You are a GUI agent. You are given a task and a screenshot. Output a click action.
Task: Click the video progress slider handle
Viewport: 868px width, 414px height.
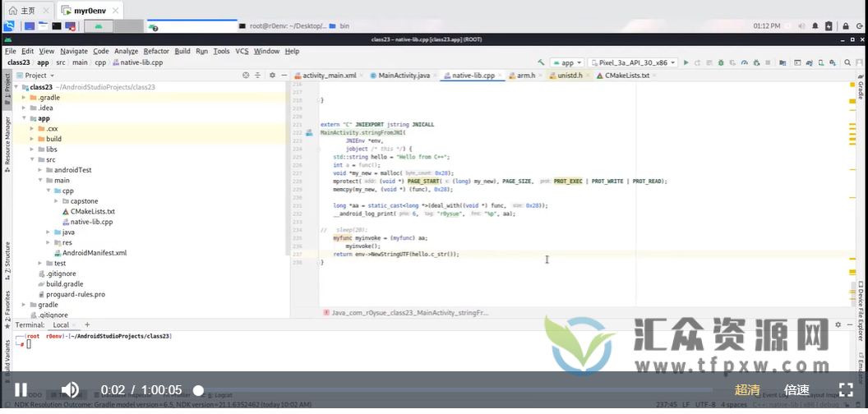pos(198,390)
